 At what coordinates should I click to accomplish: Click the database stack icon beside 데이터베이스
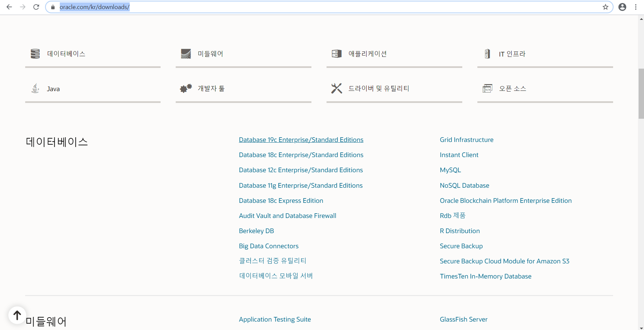coord(35,53)
